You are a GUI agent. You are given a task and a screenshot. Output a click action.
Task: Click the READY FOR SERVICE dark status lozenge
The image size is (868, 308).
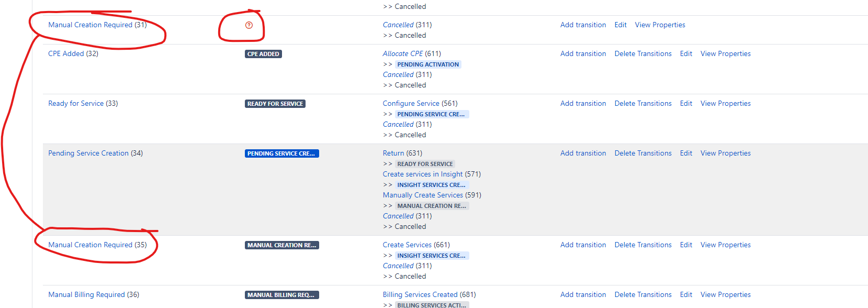(x=275, y=104)
